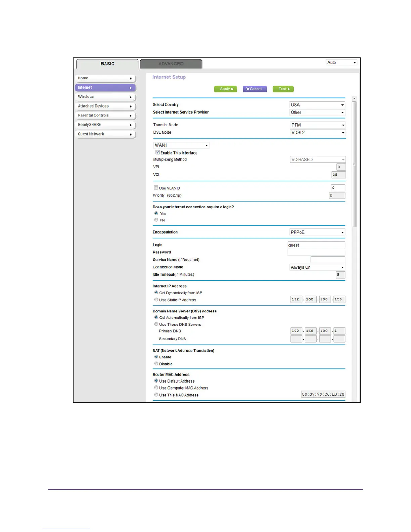Click the Apply button
411x532 pixels.
click(x=226, y=89)
